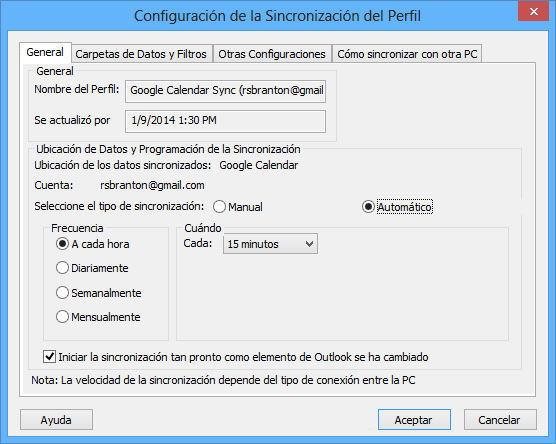Go to Cómo sincronizar con otra PC tab
Viewport: 556px width, 444px height.
[407, 54]
